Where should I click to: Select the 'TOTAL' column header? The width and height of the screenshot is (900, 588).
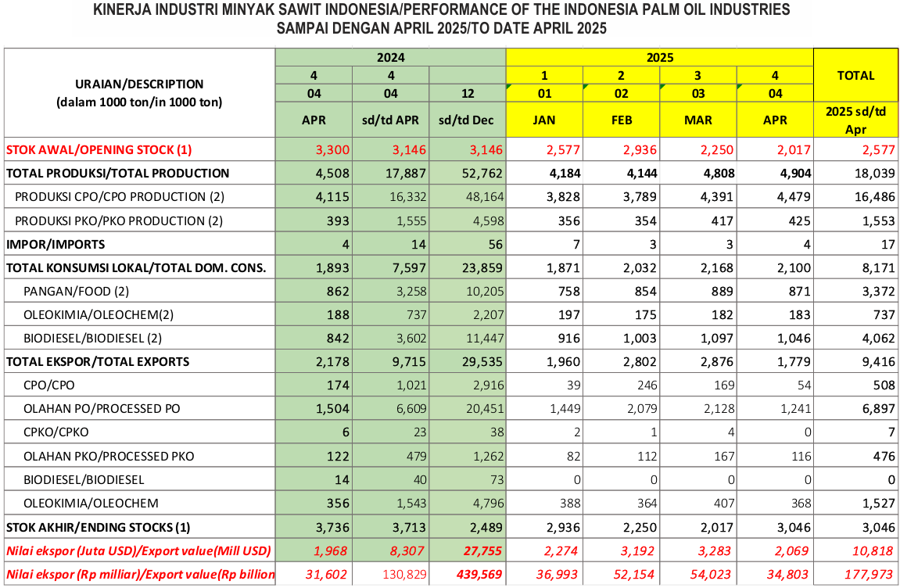tap(855, 76)
